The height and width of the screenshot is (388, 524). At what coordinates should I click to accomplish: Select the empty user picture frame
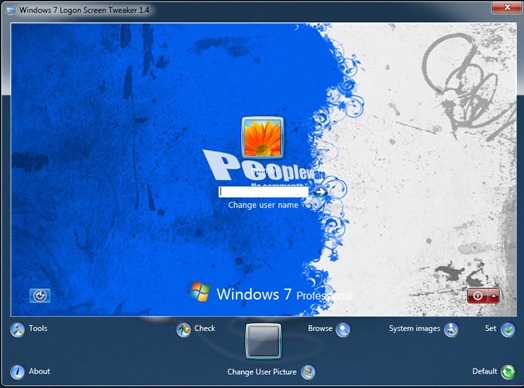click(263, 341)
